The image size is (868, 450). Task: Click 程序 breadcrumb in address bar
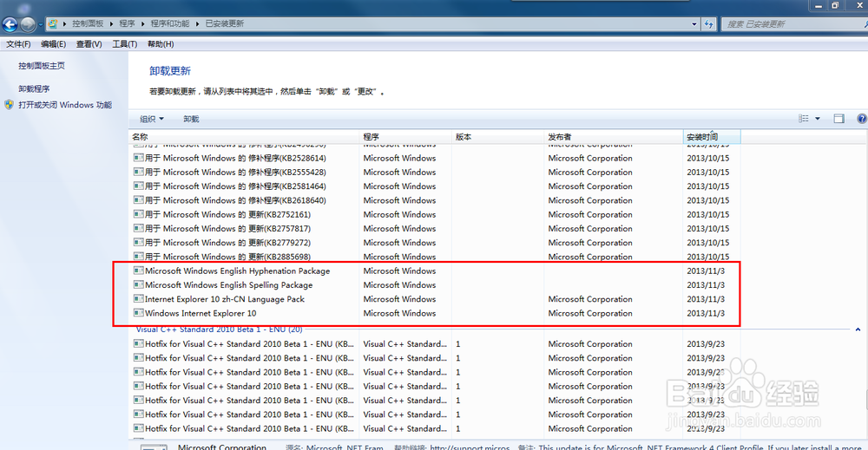click(128, 23)
